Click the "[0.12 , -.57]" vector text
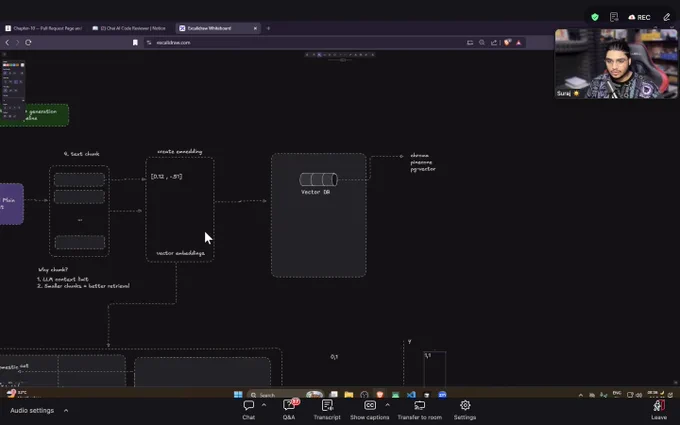This screenshot has height=425, width=680. tap(167, 177)
